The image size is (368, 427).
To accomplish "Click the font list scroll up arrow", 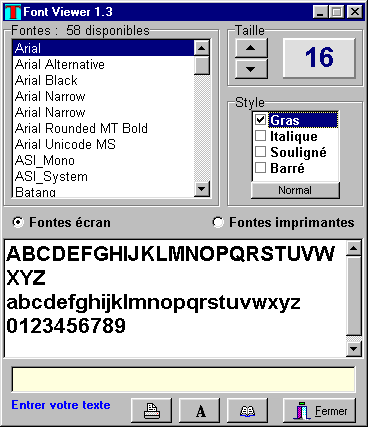I will (x=202, y=48).
